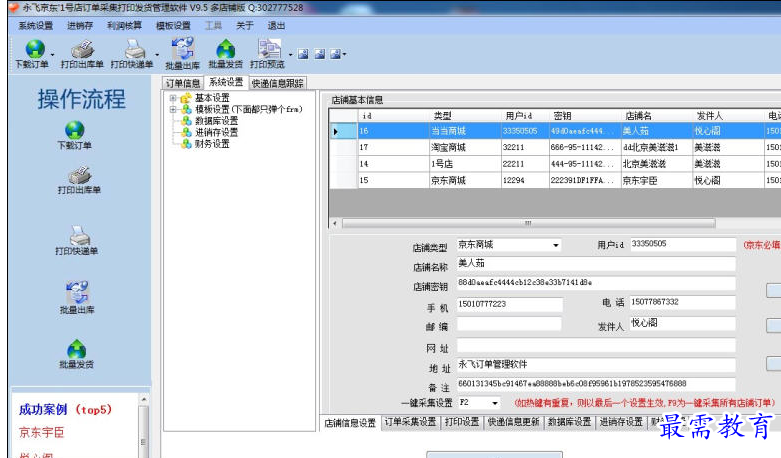
Task: Open the 模板设置 menu
Action: tap(173, 26)
